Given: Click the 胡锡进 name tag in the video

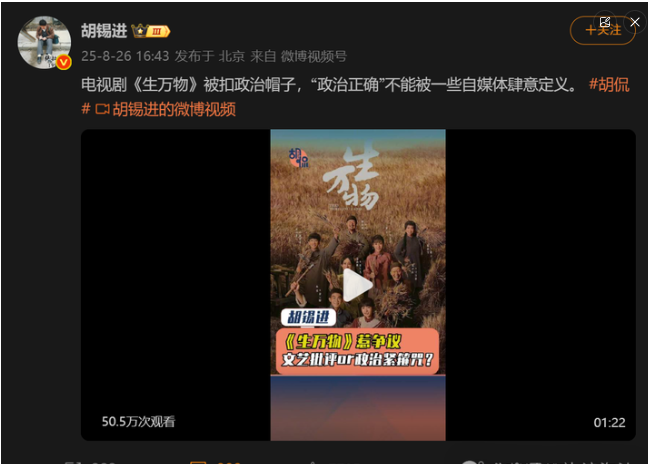Looking at the screenshot, I should 308,317.
